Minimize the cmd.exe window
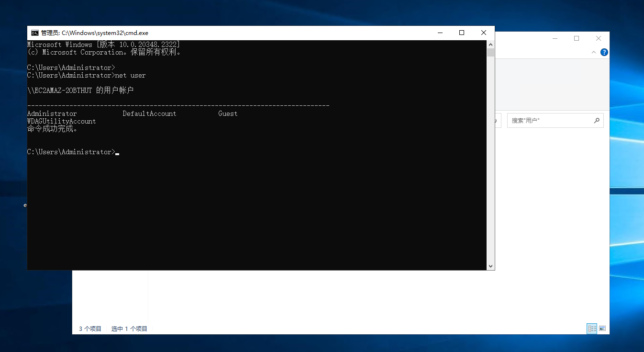Screen dimensions: 644x352 [440, 33]
